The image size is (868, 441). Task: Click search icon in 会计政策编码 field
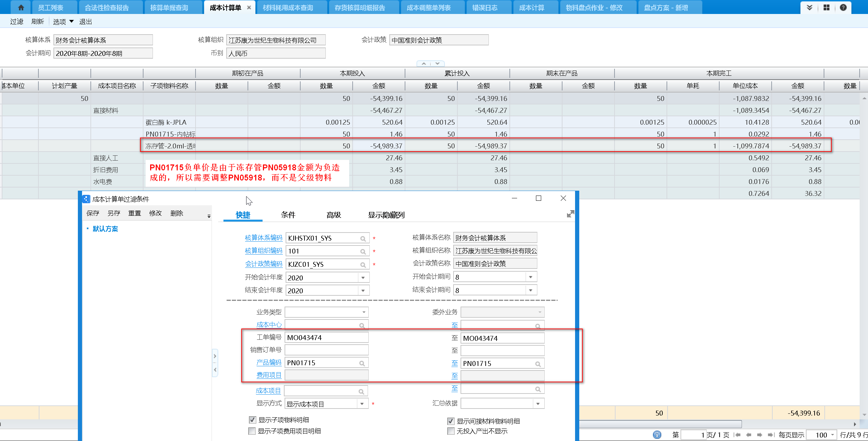(363, 265)
